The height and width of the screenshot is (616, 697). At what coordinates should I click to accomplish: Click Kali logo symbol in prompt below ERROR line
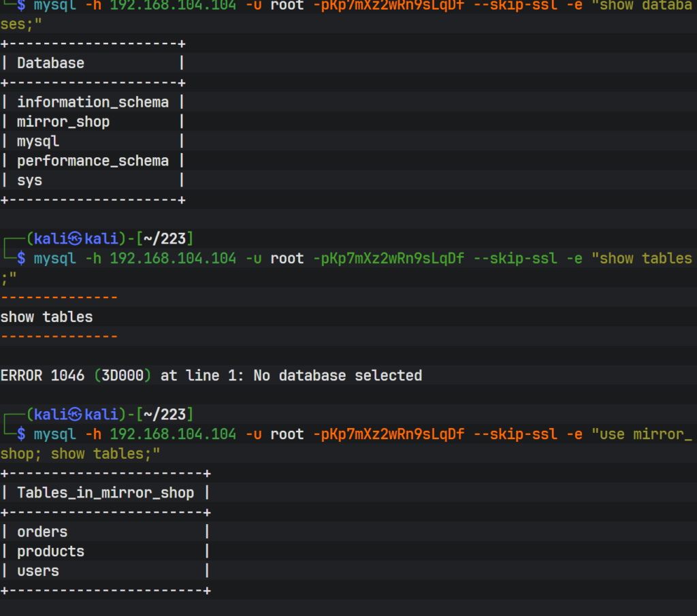coord(75,415)
